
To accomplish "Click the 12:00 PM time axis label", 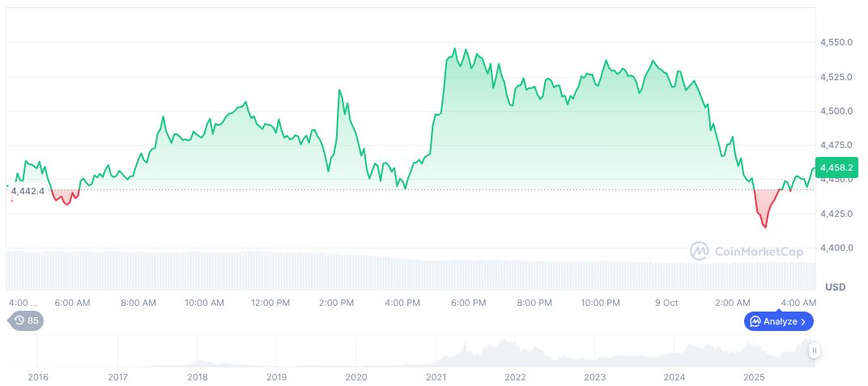I will 270,303.
